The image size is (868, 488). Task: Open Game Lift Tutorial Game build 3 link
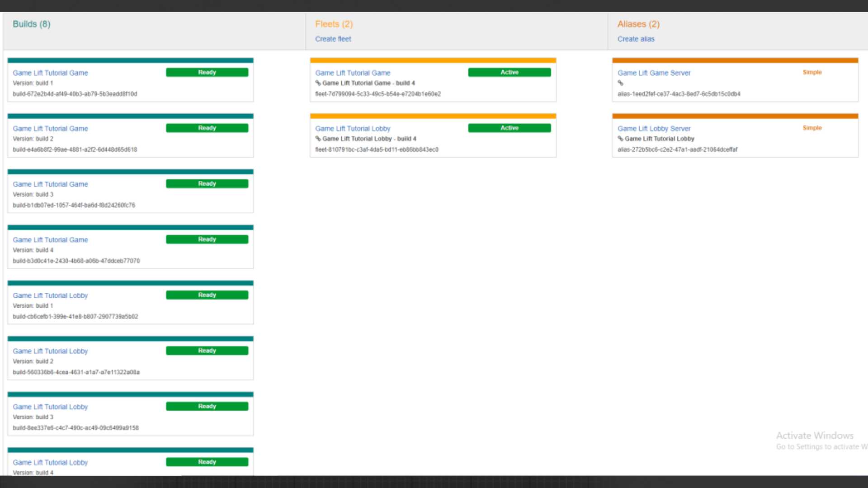click(x=50, y=184)
